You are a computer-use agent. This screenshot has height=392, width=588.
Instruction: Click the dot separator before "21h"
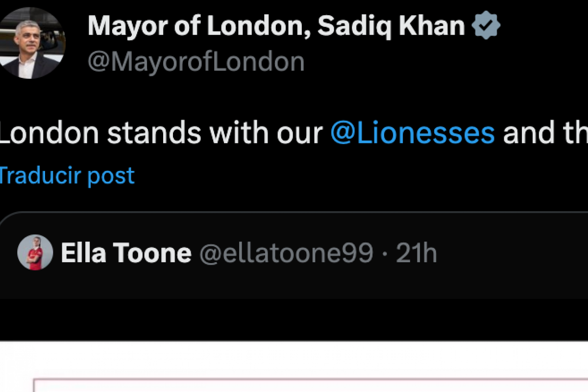(x=385, y=253)
